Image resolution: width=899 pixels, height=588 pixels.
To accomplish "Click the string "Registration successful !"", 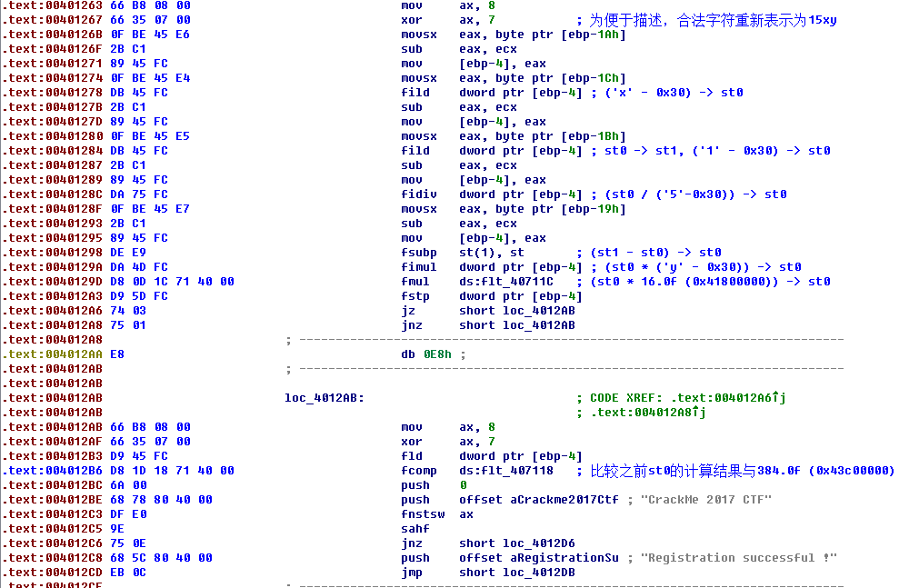I will click(739, 558).
